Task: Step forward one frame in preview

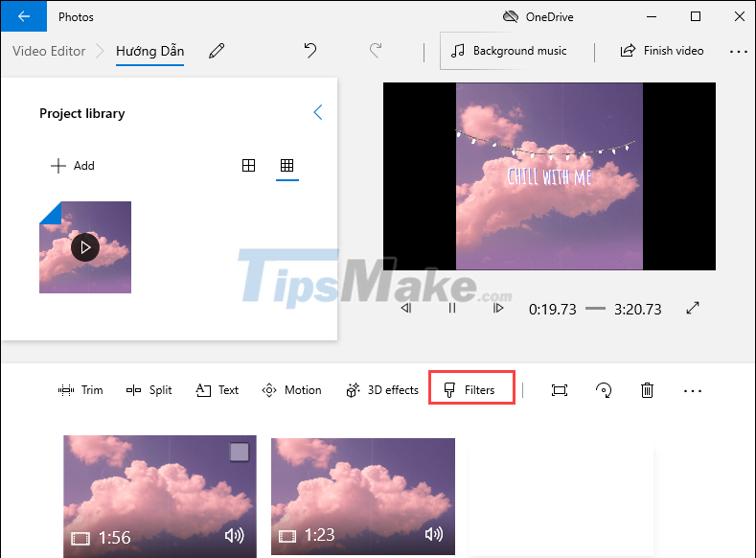Action: tap(498, 308)
